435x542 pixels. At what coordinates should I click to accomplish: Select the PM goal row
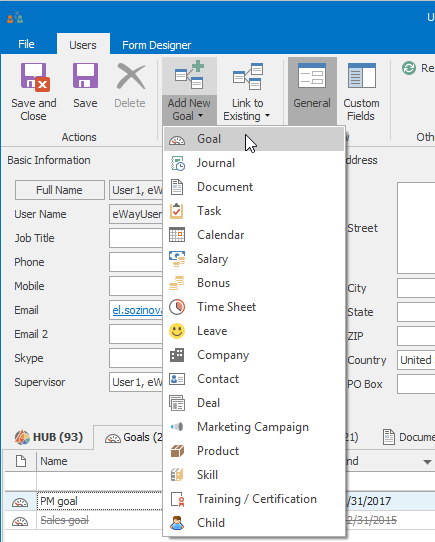click(83, 501)
